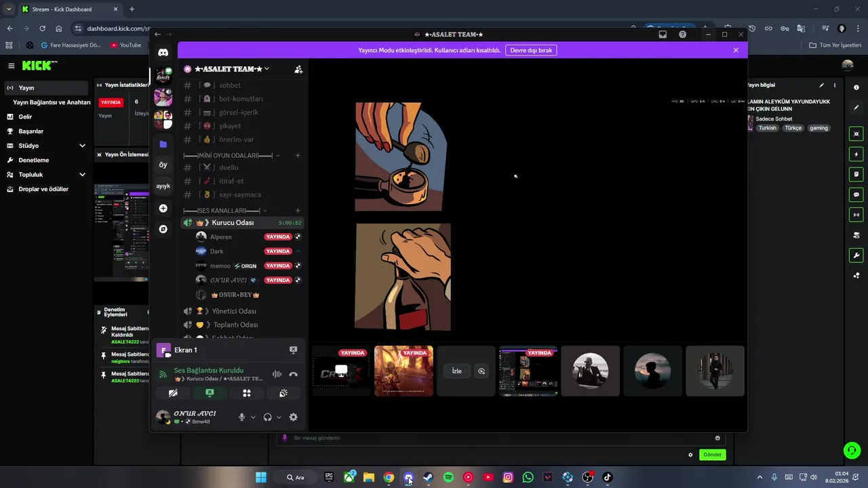Image resolution: width=868 pixels, height=488 pixels.
Task: Collapse the MİNİ OYUN ODALARI category
Action: pyautogui.click(x=277, y=156)
